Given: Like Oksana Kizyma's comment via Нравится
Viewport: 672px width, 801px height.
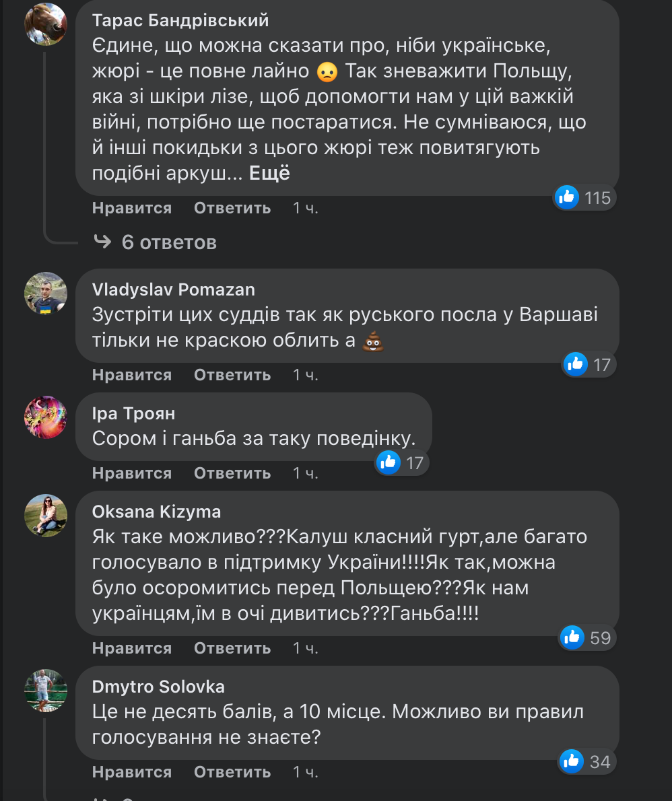Looking at the screenshot, I should coord(132,648).
